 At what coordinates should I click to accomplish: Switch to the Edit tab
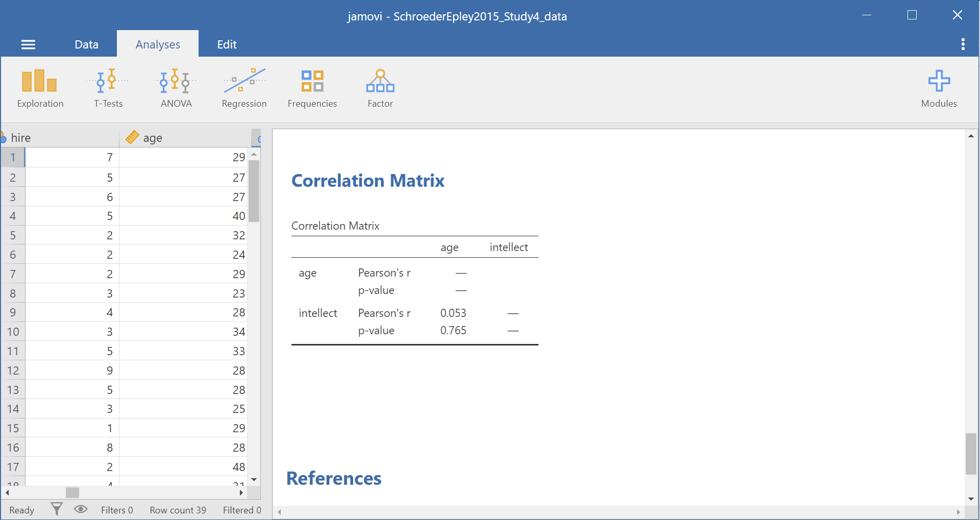[227, 45]
